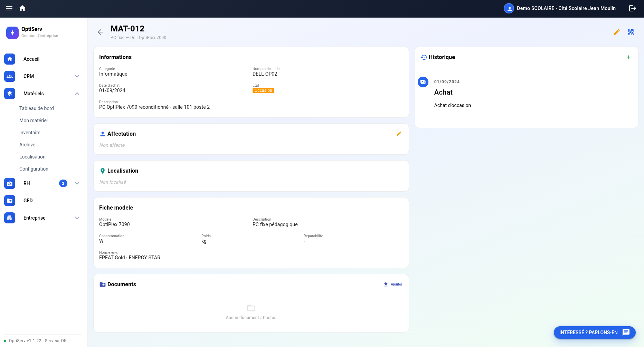Click the logout icon at top right
The height and width of the screenshot is (347, 644).
tap(633, 8)
